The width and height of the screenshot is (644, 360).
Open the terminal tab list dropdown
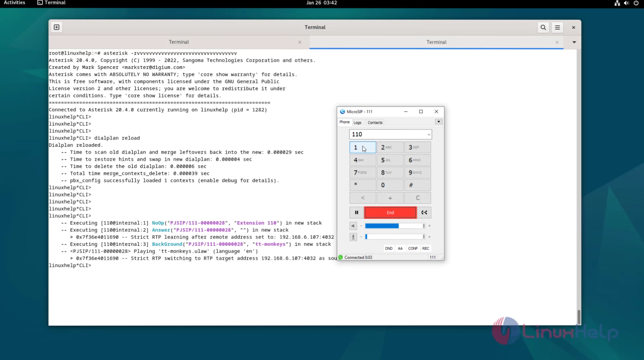pos(574,42)
